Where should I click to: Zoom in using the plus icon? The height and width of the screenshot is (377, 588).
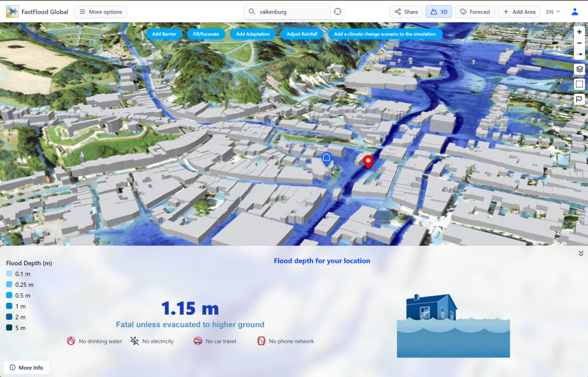pos(579,31)
